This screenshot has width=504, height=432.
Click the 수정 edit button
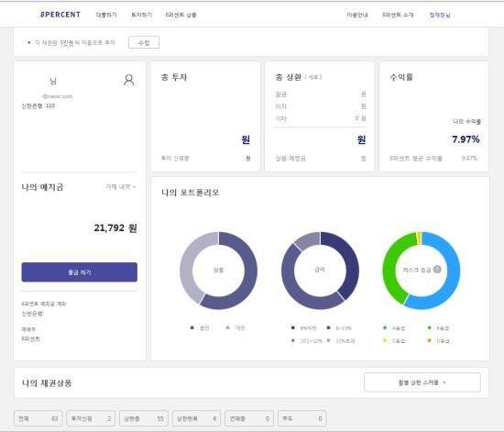click(x=144, y=42)
